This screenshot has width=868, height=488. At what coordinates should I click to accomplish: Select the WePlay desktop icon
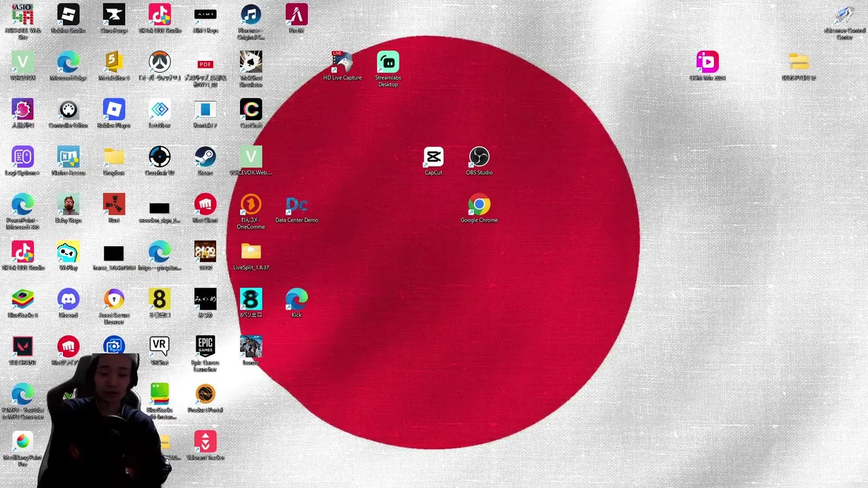68,252
